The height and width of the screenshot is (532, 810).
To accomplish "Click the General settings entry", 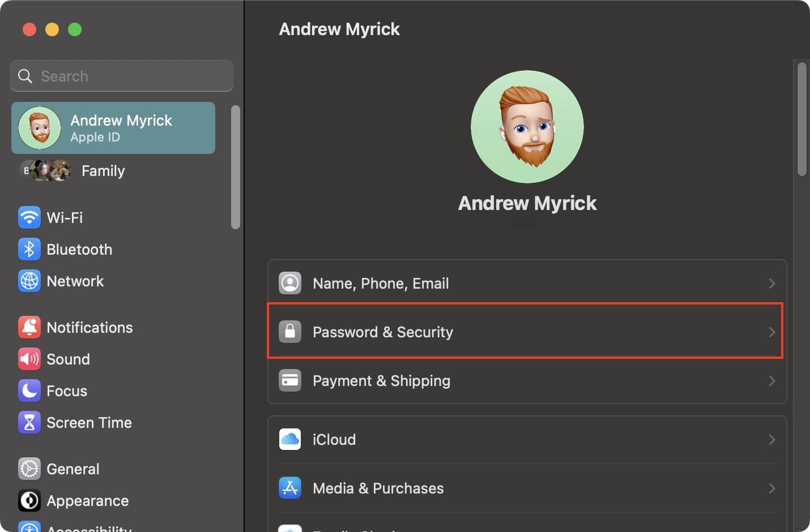I will point(72,469).
